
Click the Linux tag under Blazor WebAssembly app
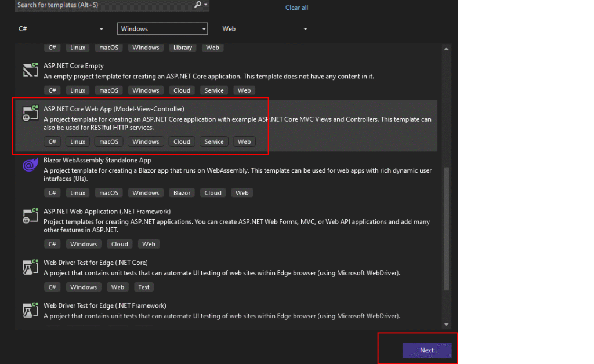pos(78,193)
